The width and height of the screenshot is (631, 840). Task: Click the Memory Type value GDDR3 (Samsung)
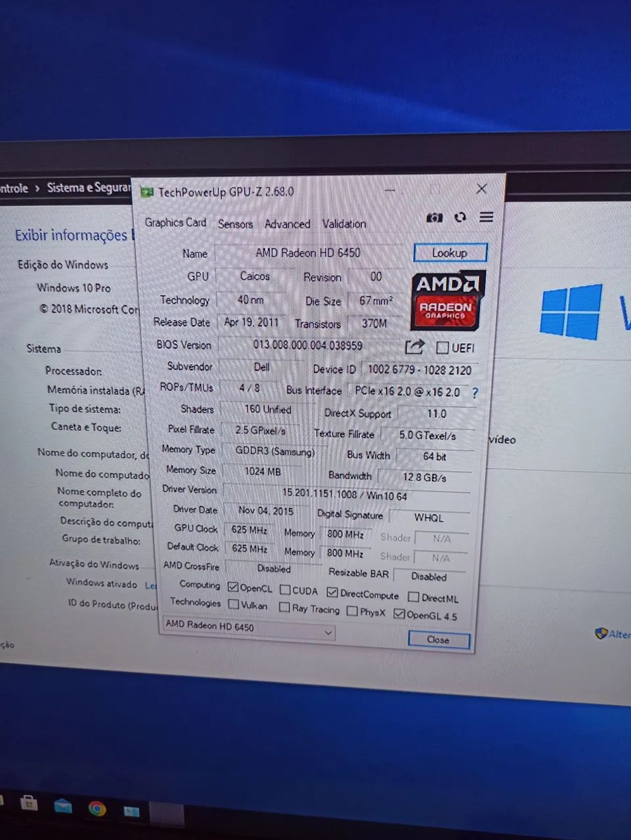pos(274,451)
